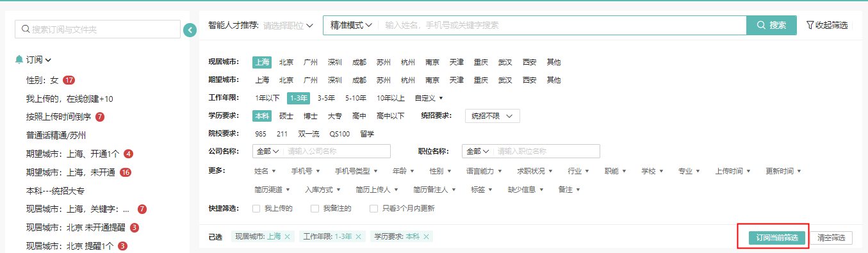Select the 985 school requirement

[261, 134]
